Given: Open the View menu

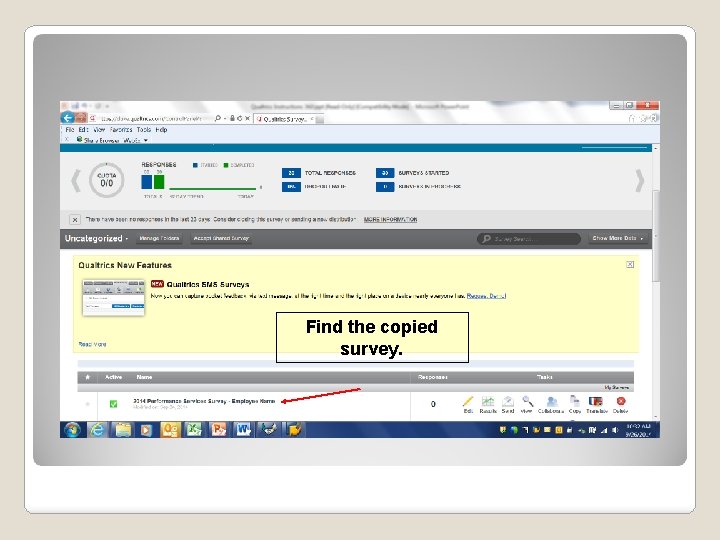Looking at the screenshot, I should [99, 130].
